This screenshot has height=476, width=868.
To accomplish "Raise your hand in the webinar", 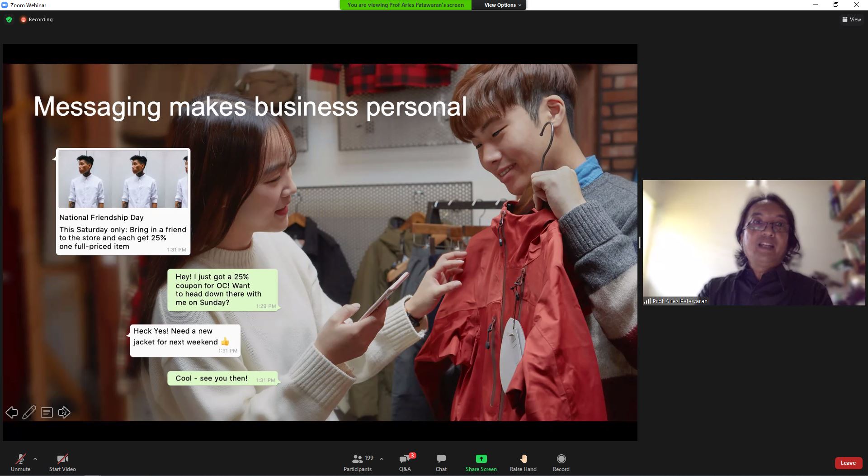I will pos(523,462).
